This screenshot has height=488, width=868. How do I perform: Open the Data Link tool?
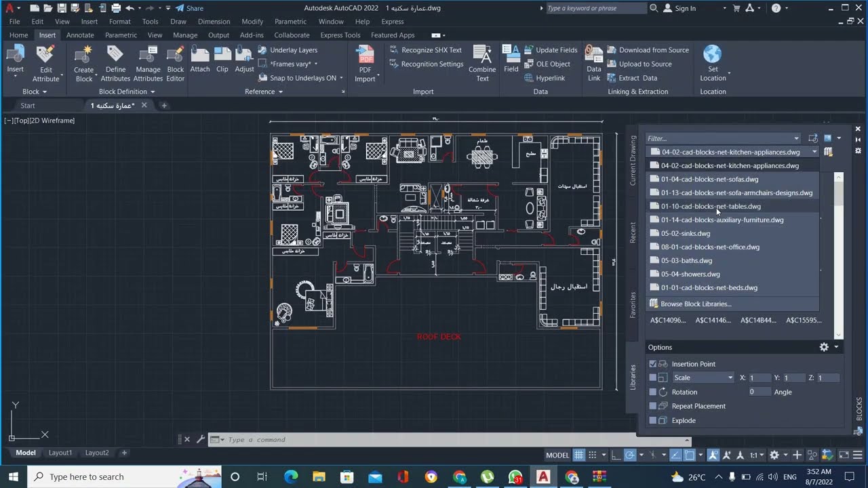coord(594,64)
